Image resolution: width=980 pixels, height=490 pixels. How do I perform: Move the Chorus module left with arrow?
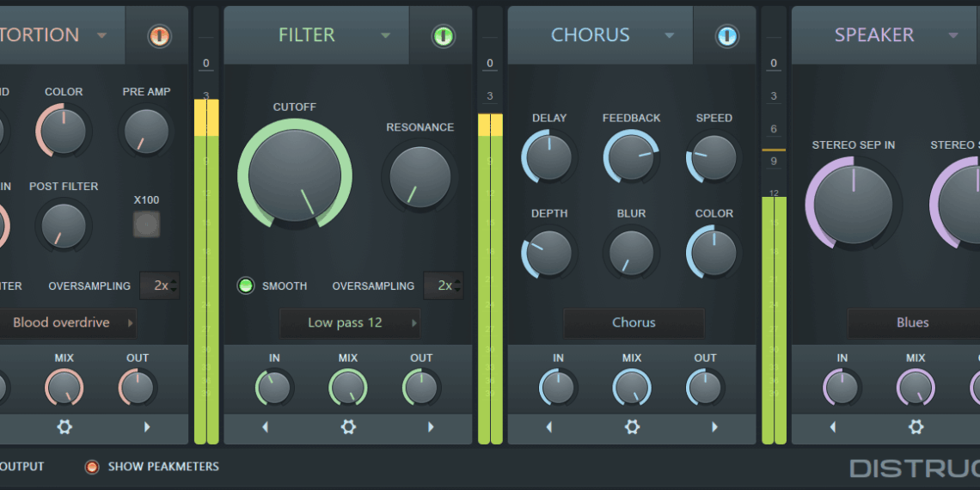(x=548, y=427)
